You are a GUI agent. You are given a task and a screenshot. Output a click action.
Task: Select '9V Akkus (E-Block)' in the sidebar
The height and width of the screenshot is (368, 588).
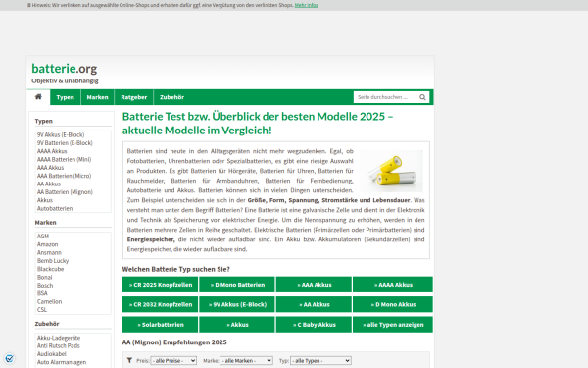coord(61,134)
